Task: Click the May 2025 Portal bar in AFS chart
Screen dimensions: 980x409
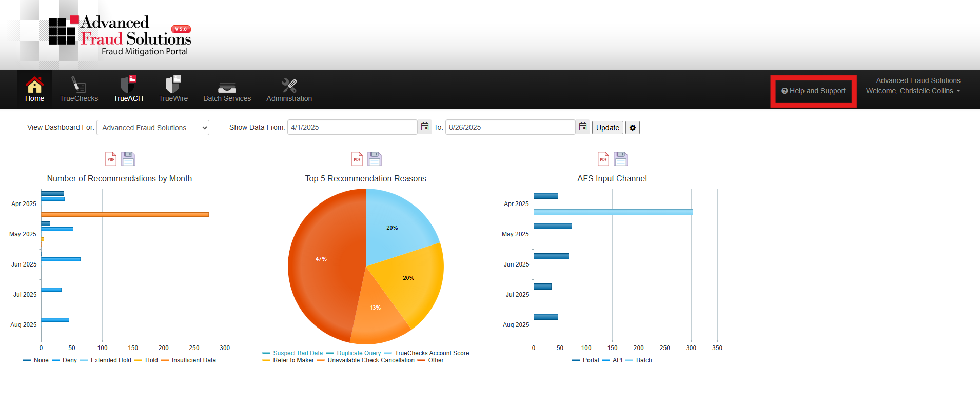Action: click(553, 226)
